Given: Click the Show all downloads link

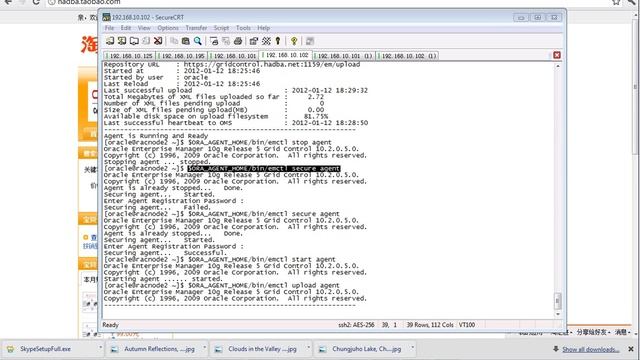Looking at the screenshot, I should point(591,349).
